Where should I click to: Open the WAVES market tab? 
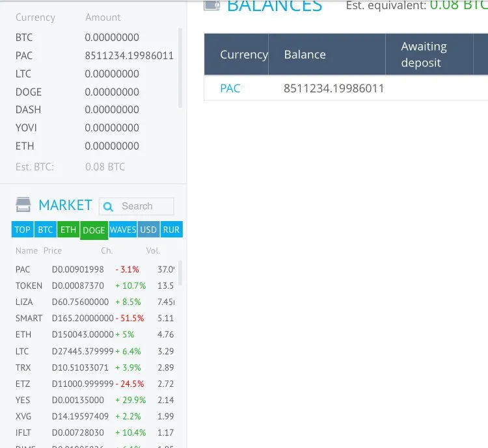point(123,230)
